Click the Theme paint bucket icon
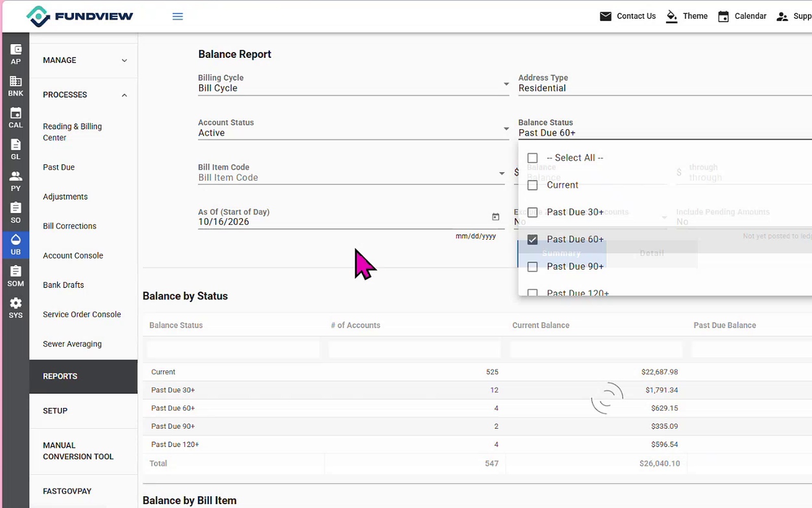 [671, 16]
